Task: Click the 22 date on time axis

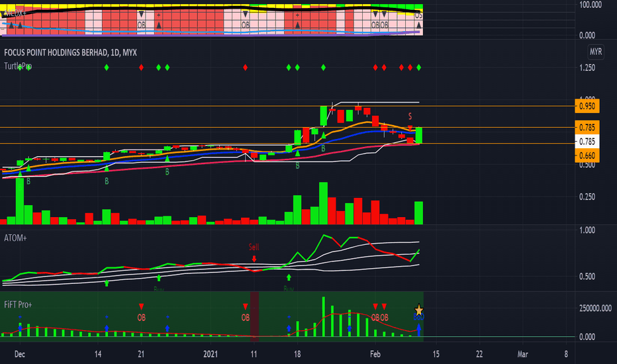Action: click(x=479, y=354)
